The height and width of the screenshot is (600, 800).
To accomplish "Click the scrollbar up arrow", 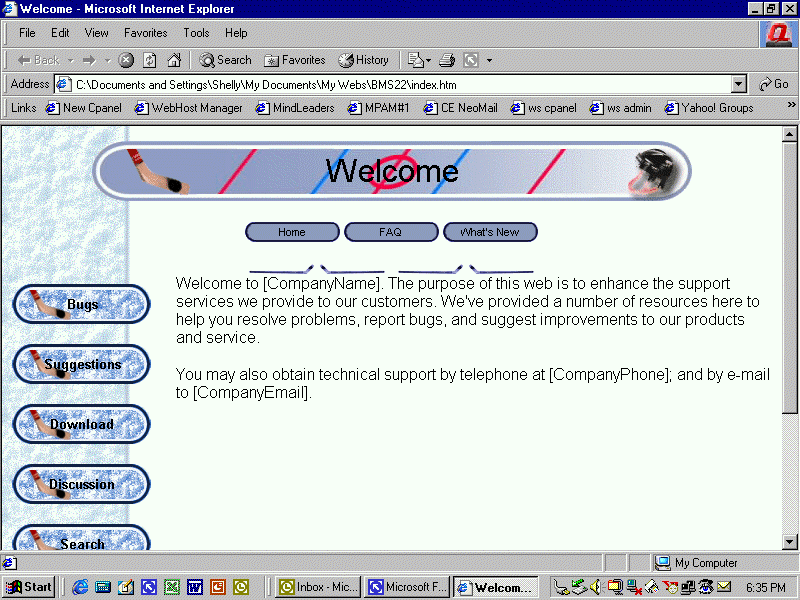I will tap(789, 134).
